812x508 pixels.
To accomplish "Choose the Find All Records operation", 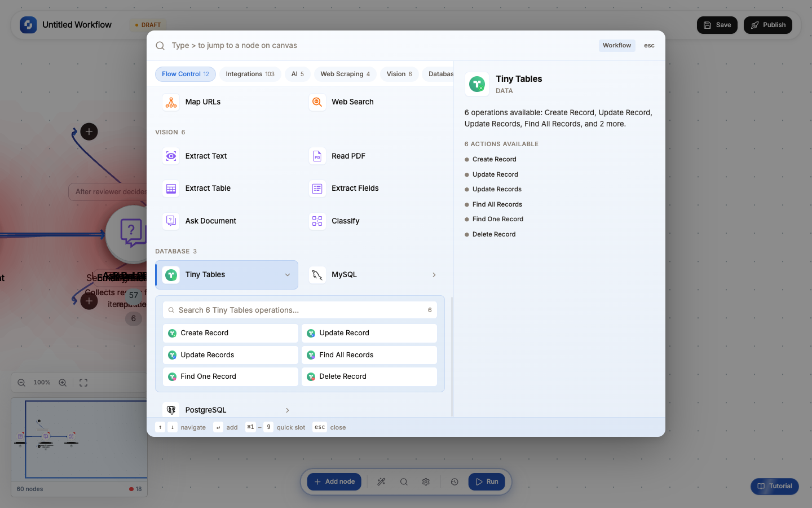I will tap(369, 355).
